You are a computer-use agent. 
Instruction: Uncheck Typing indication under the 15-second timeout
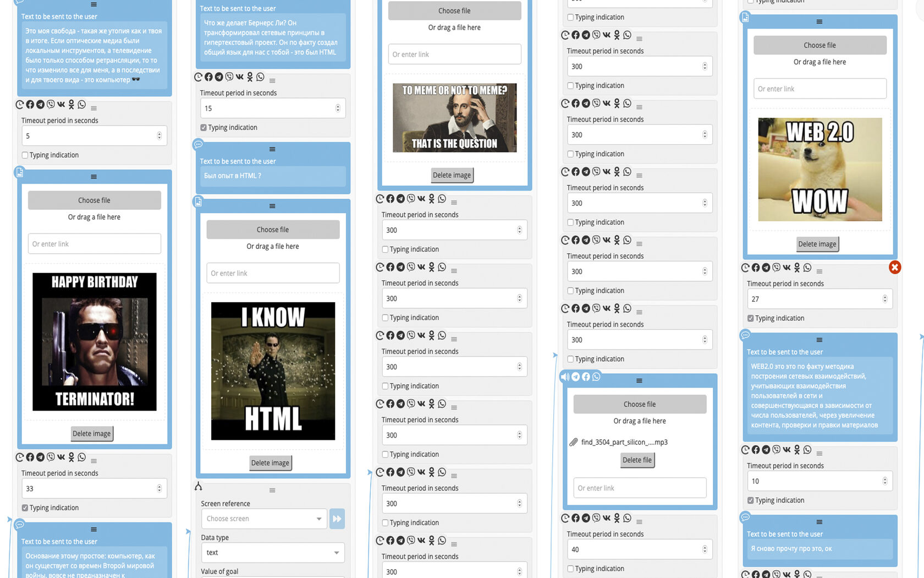(x=204, y=128)
